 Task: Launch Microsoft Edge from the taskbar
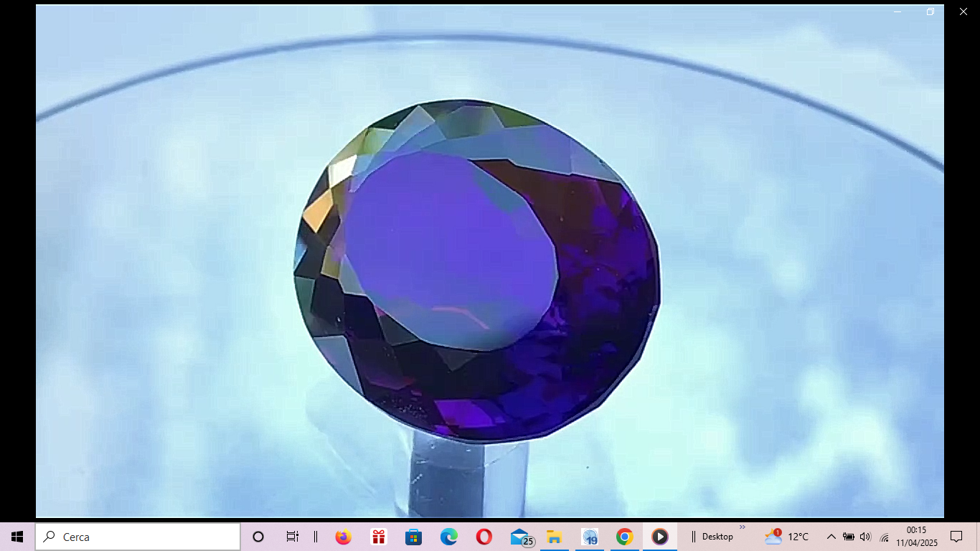pyautogui.click(x=448, y=537)
